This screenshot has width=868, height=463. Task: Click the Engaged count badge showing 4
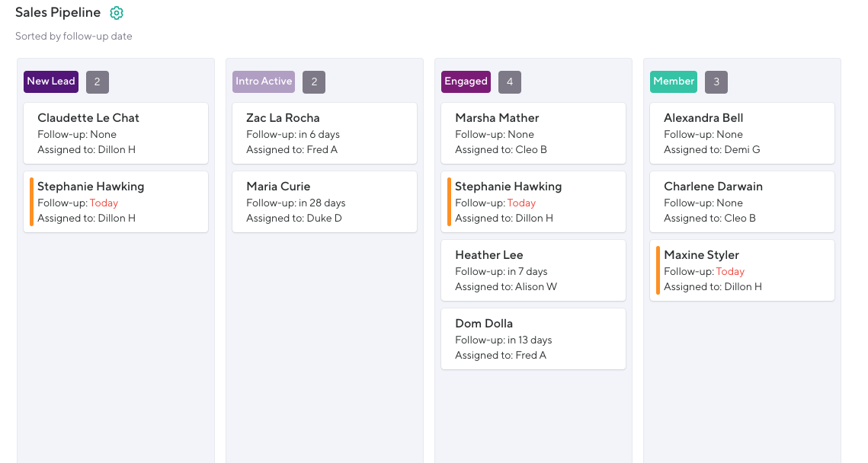pos(510,82)
